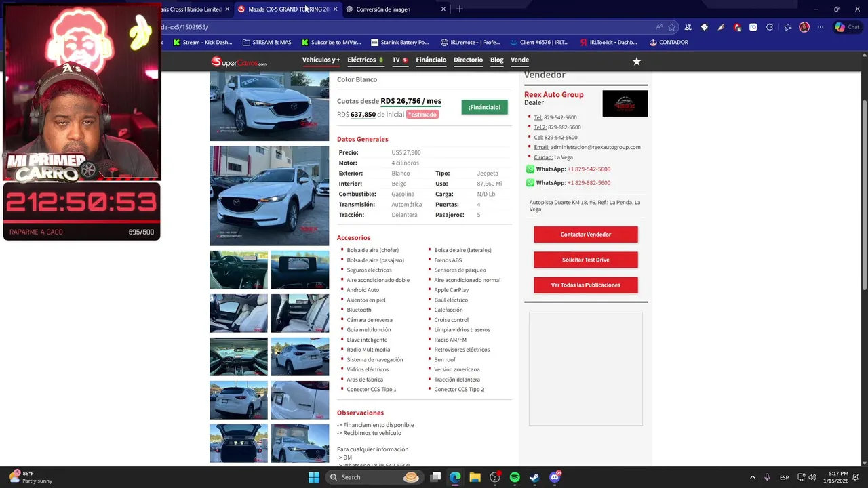868x488 pixels.
Task: Open File Explorer from taskbar
Action: click(x=475, y=477)
